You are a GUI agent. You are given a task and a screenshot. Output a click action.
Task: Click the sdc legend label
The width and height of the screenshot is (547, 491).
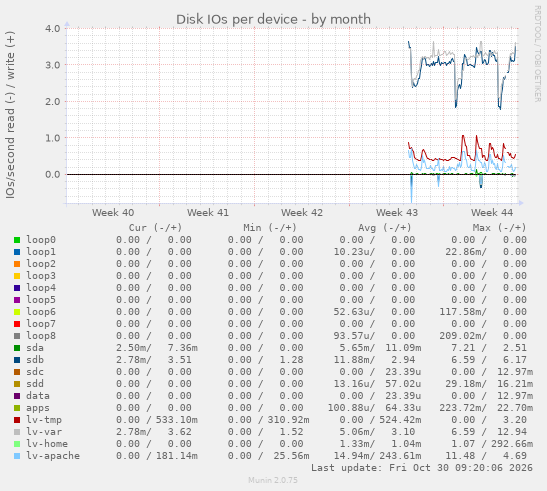35,372
